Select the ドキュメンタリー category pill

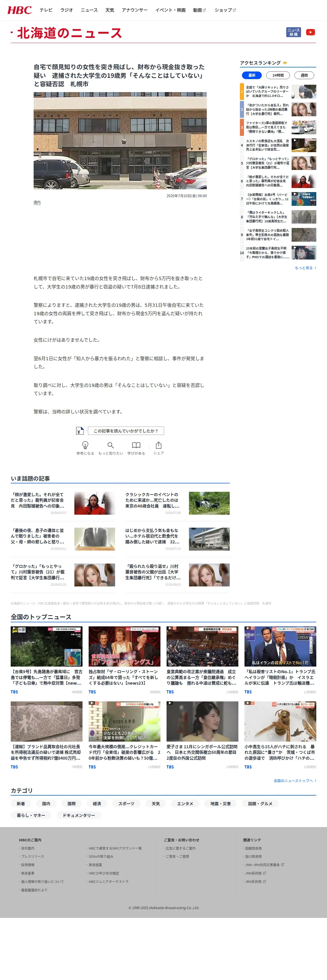79,815
